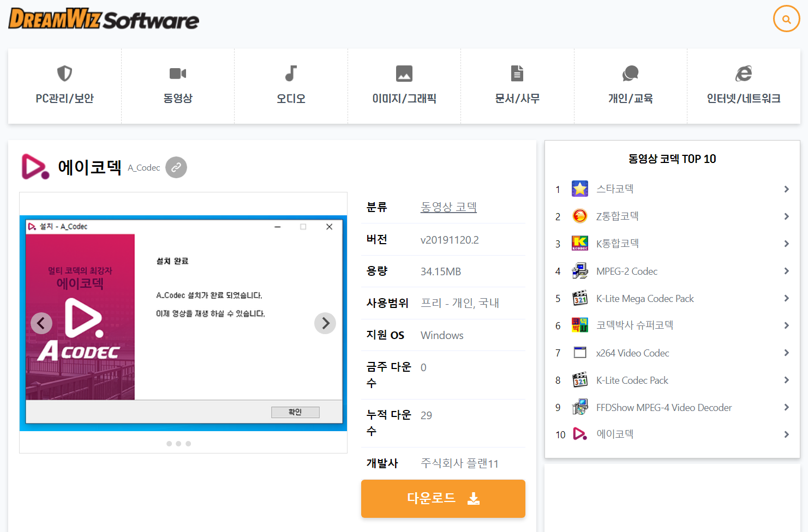This screenshot has width=808, height=532.
Task: Open the 인터넷/네트워크 category tab
Action: (744, 86)
